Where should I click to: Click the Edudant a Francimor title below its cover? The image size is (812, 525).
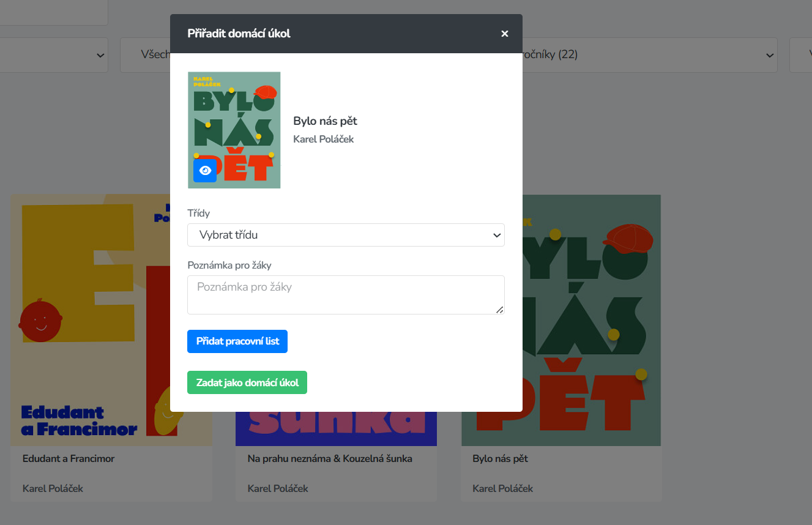tap(69, 458)
